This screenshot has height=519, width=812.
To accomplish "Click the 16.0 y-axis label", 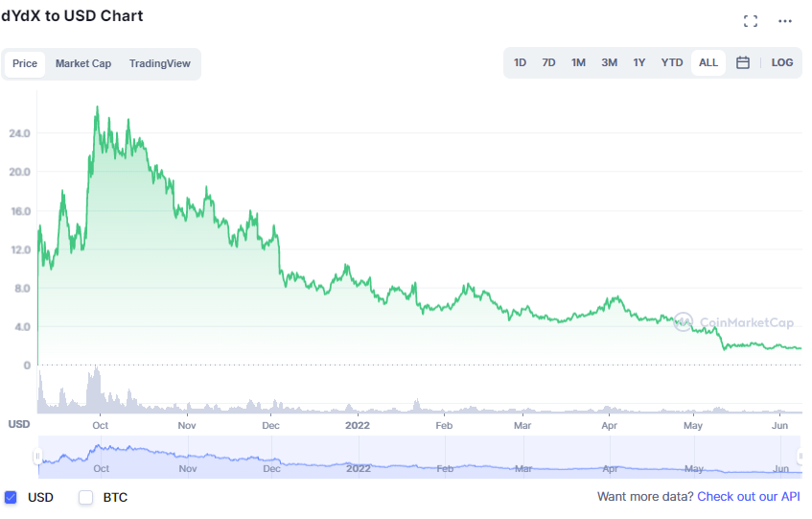I will tap(20, 211).
